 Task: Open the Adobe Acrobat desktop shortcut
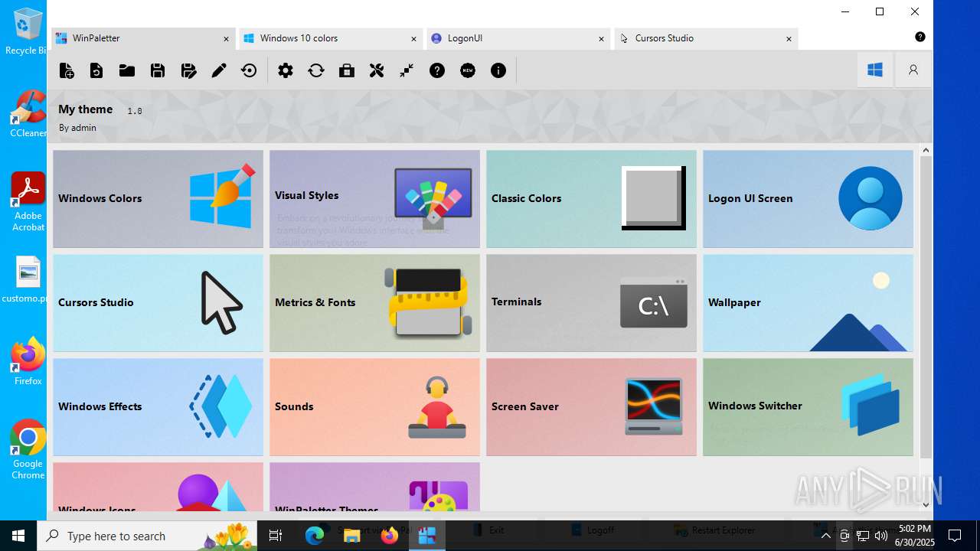28,202
